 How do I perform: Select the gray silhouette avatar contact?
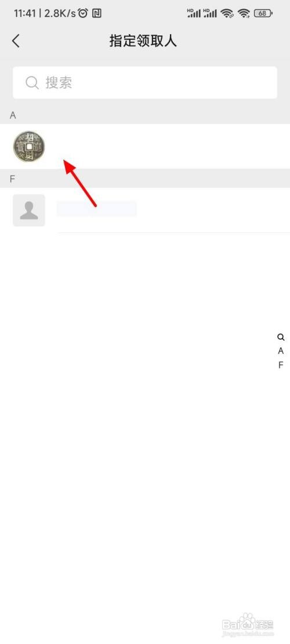click(29, 210)
